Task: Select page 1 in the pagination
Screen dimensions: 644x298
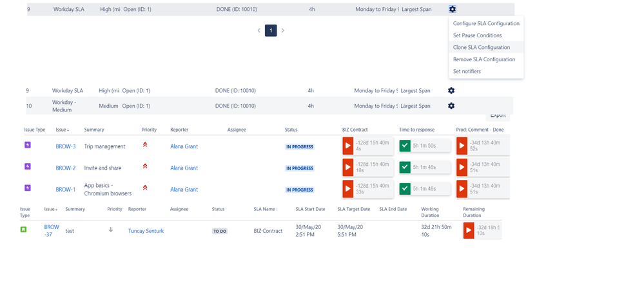Action: (271, 30)
